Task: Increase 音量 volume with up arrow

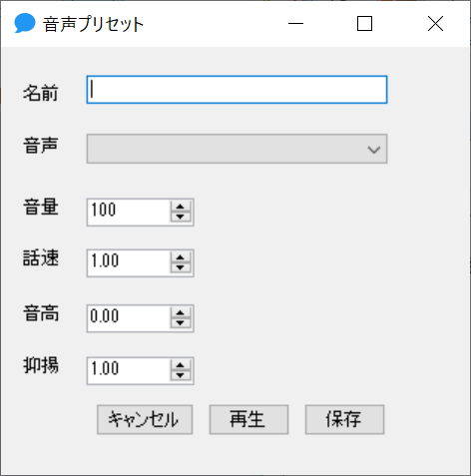Action: (x=181, y=207)
